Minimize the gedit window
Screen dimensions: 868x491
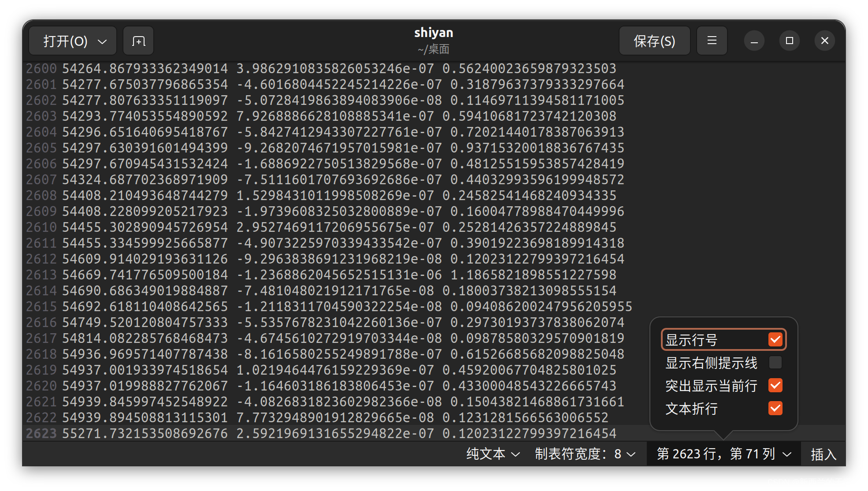[754, 41]
